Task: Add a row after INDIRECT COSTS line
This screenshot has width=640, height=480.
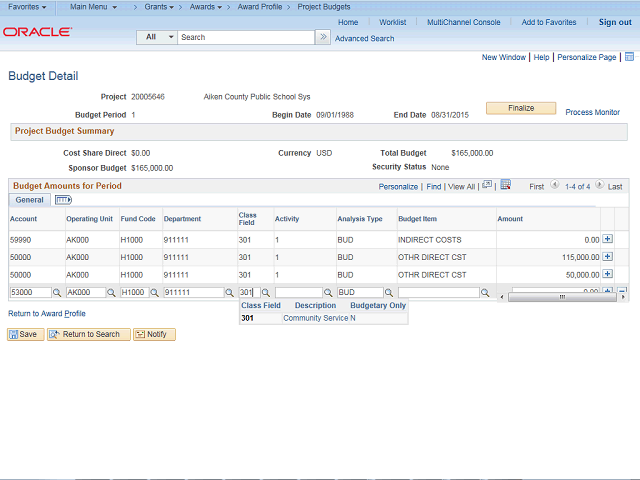Action: pyautogui.click(x=607, y=239)
